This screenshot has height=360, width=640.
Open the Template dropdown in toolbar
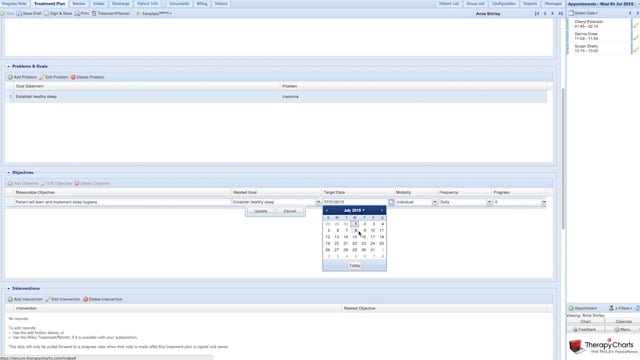click(154, 13)
